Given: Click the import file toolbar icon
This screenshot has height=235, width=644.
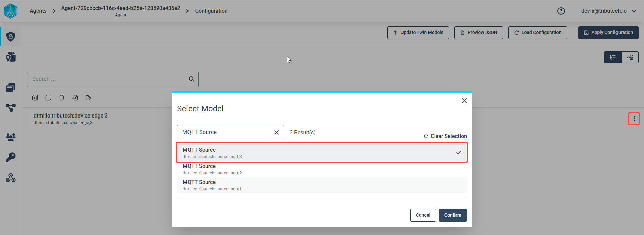Looking at the screenshot, I should pyautogui.click(x=75, y=98).
